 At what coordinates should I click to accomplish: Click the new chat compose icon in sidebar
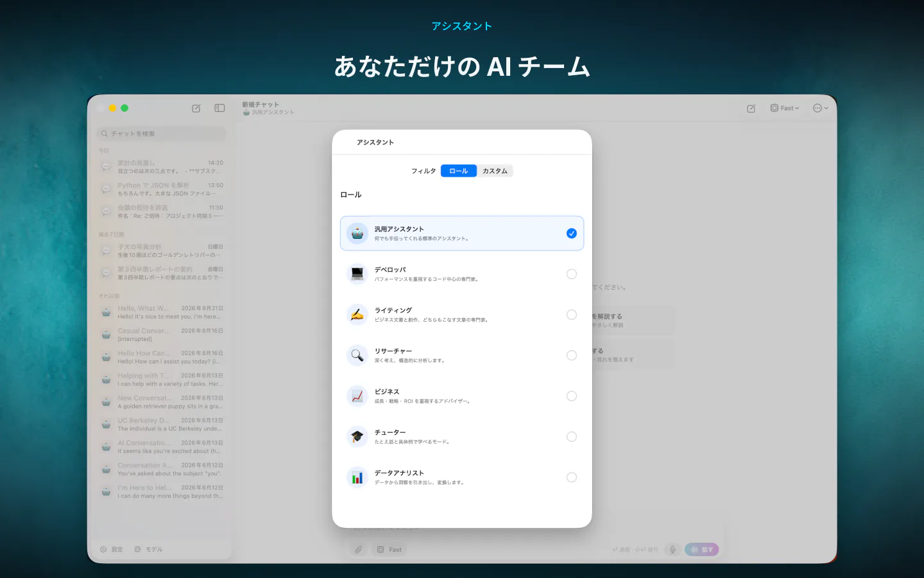196,109
